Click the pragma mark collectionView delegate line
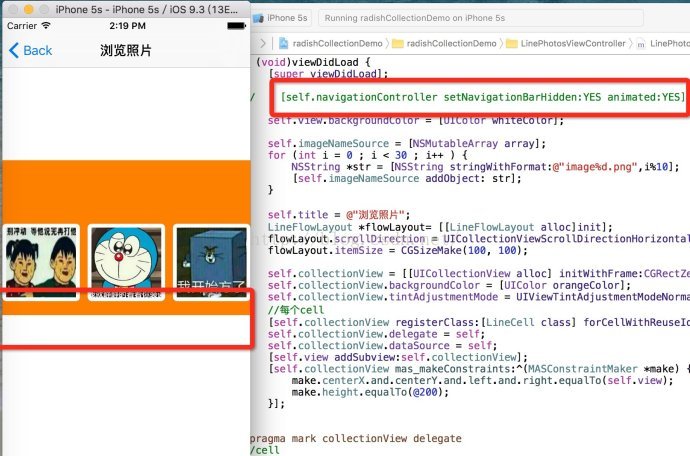Screen dimensions: 690x456 [x=356, y=438]
